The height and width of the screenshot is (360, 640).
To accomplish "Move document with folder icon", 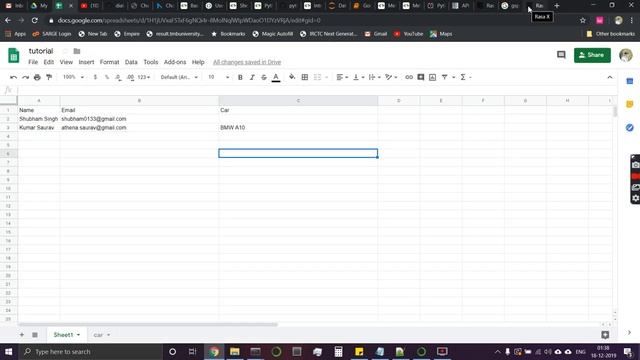I will click(x=77, y=51).
